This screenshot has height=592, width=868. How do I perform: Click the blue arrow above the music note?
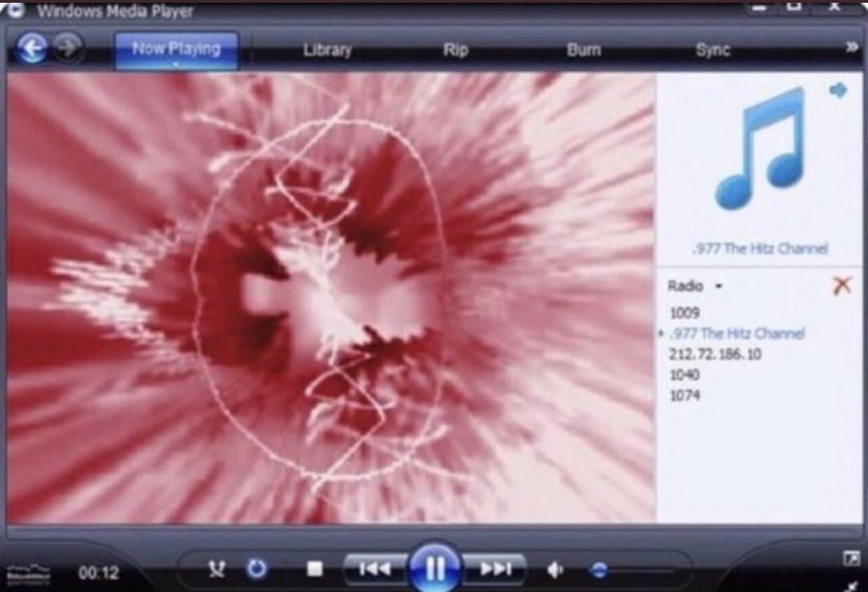tap(838, 90)
